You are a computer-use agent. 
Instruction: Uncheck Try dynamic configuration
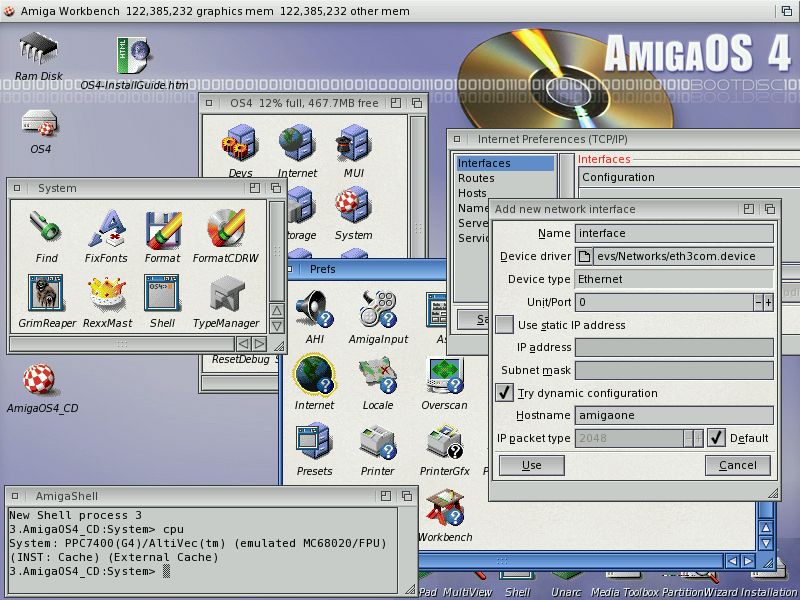click(x=504, y=393)
